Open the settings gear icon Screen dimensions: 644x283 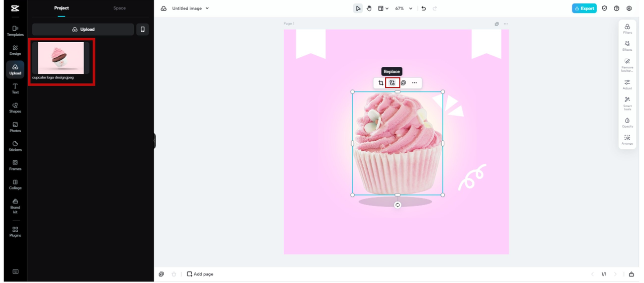(629, 9)
